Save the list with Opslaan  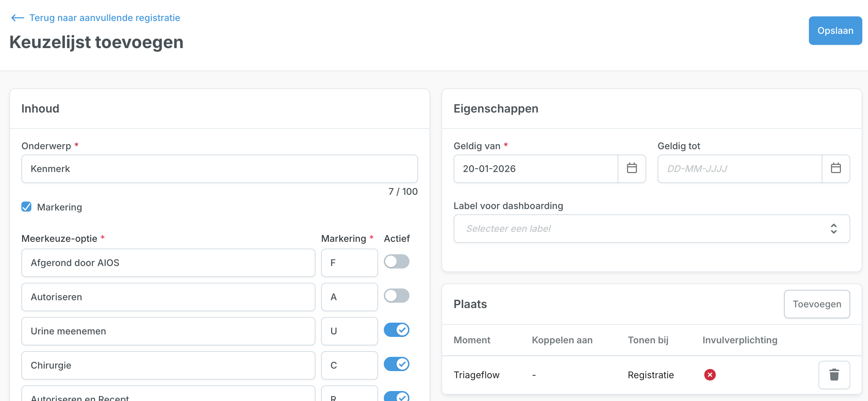tap(835, 31)
